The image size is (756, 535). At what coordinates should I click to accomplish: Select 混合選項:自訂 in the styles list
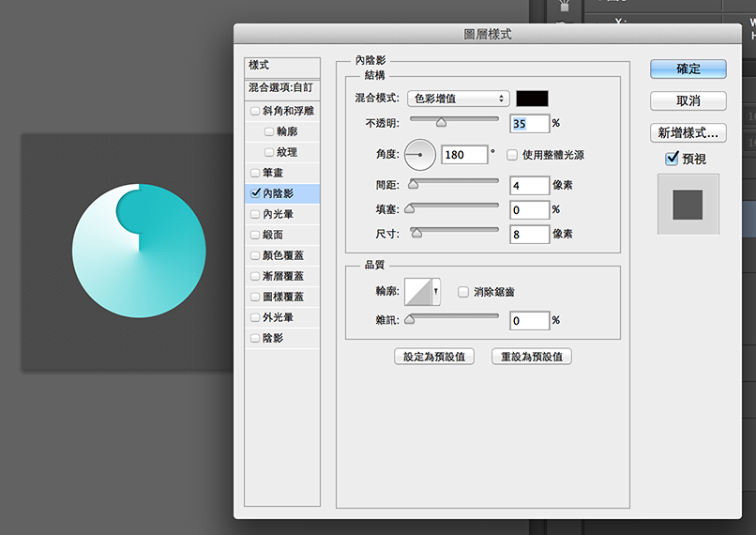281,87
